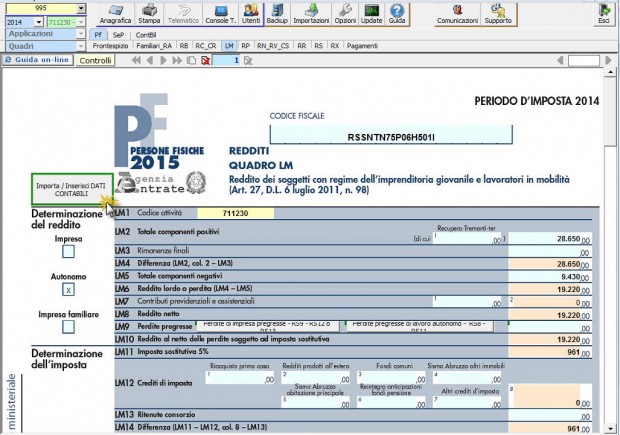Click the left arrow beside the top-right search box
620x435 pixels.
(560, 61)
